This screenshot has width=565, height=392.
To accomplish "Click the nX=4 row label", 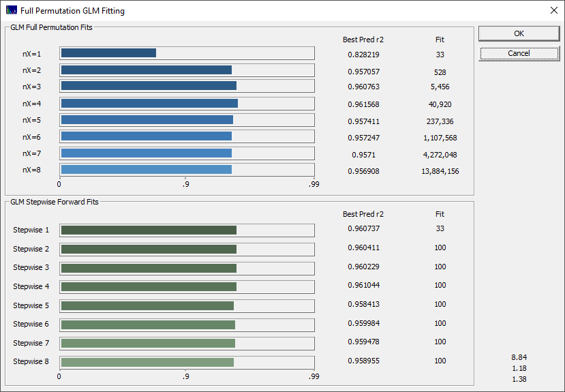I will point(32,104).
